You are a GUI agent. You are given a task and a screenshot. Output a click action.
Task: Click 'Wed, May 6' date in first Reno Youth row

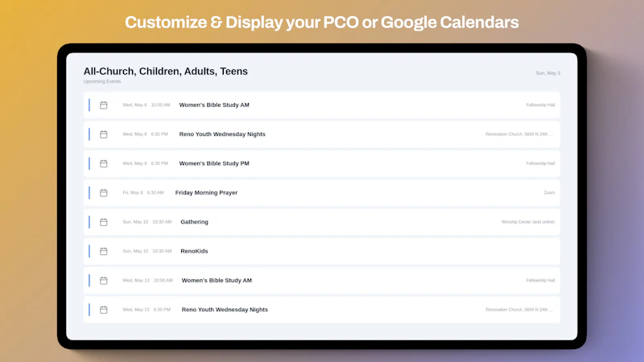coord(134,134)
